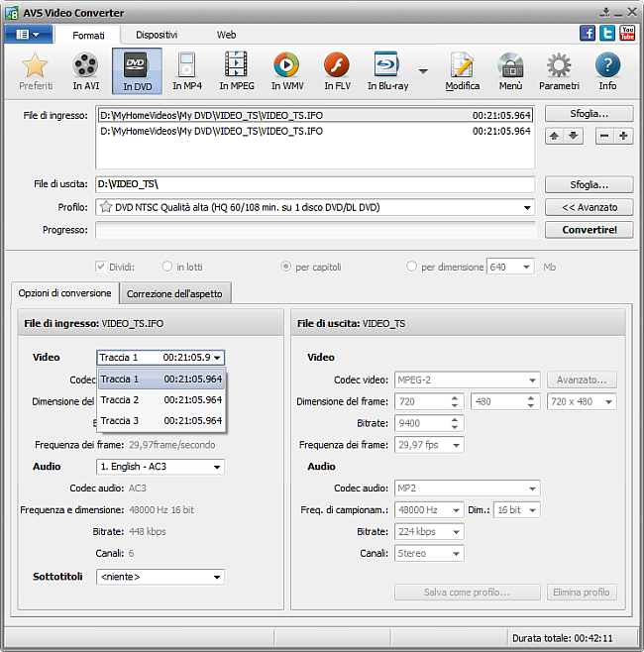Open the Facebook link icon
644x652 pixels.
pos(588,34)
